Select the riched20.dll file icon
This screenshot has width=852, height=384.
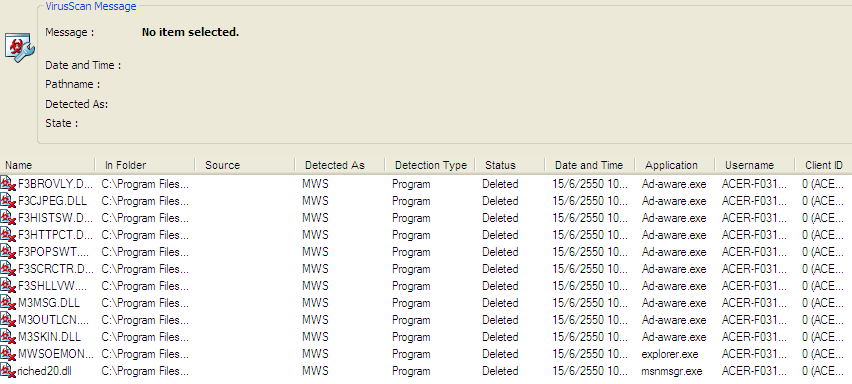click(8, 371)
